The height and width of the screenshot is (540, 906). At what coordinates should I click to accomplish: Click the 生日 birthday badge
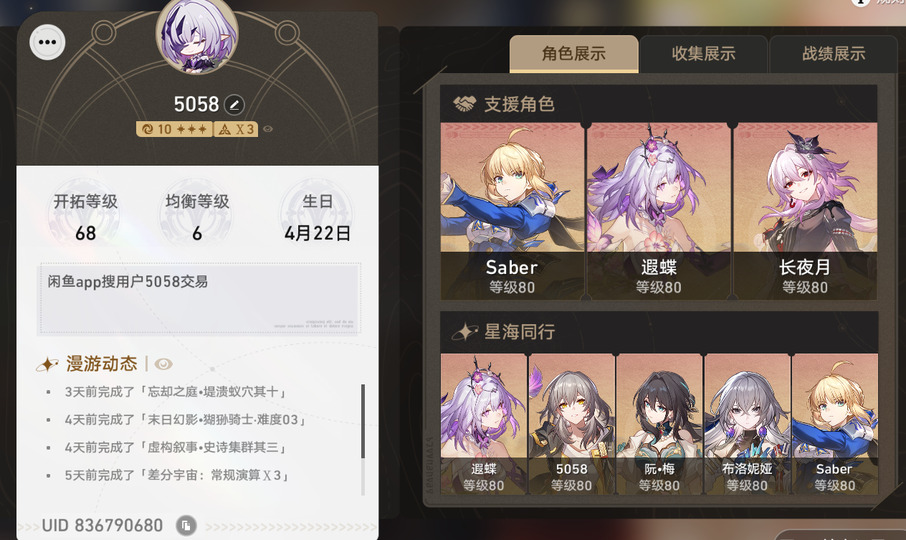click(x=317, y=217)
